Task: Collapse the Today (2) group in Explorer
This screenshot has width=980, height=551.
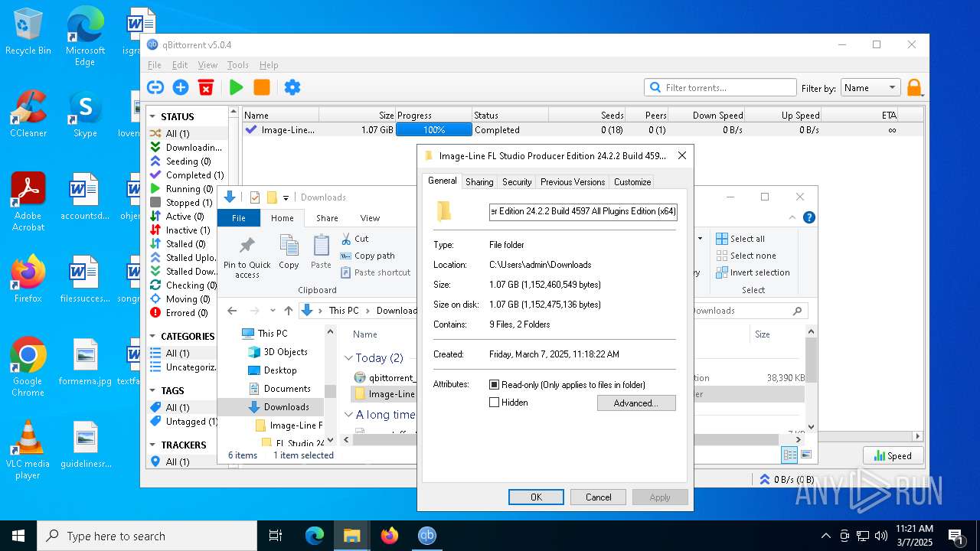Action: pos(348,358)
